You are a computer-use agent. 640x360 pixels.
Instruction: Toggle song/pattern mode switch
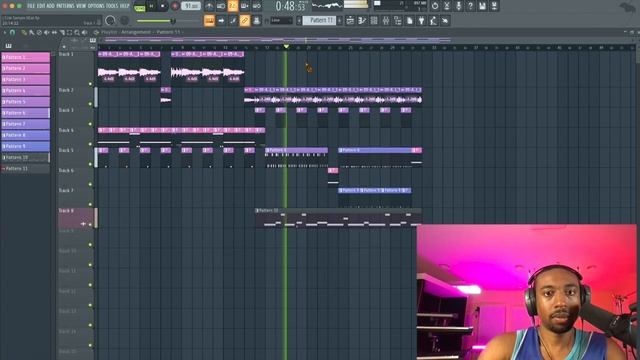140,7
